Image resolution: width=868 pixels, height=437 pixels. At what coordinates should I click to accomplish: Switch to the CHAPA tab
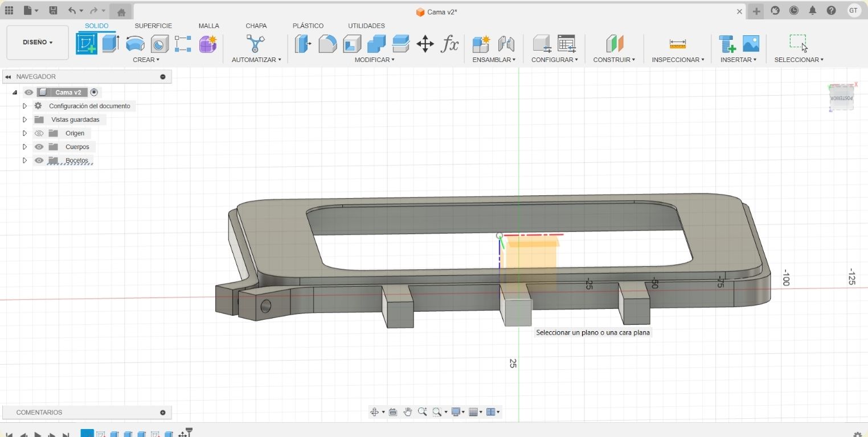pyautogui.click(x=256, y=26)
